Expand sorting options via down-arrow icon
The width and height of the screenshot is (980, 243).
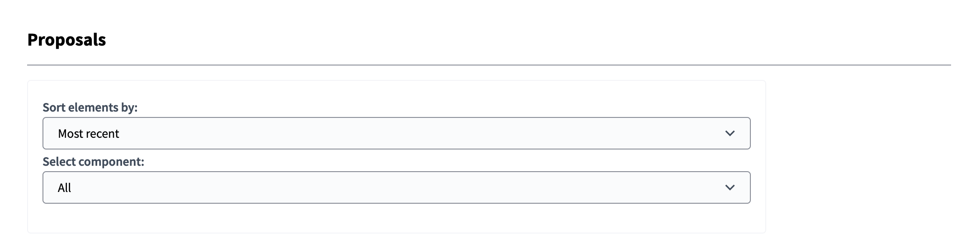click(x=730, y=133)
